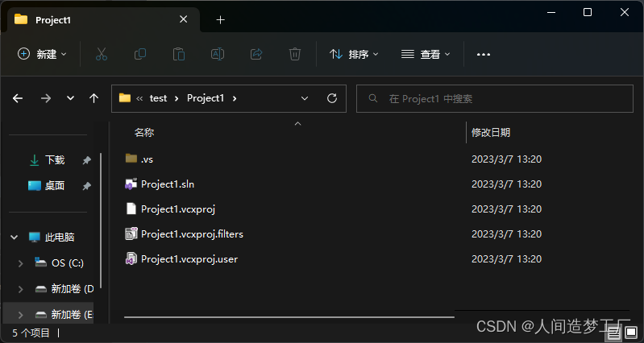Click the chevron after test in path
The width and height of the screenshot is (644, 343).
click(x=177, y=98)
